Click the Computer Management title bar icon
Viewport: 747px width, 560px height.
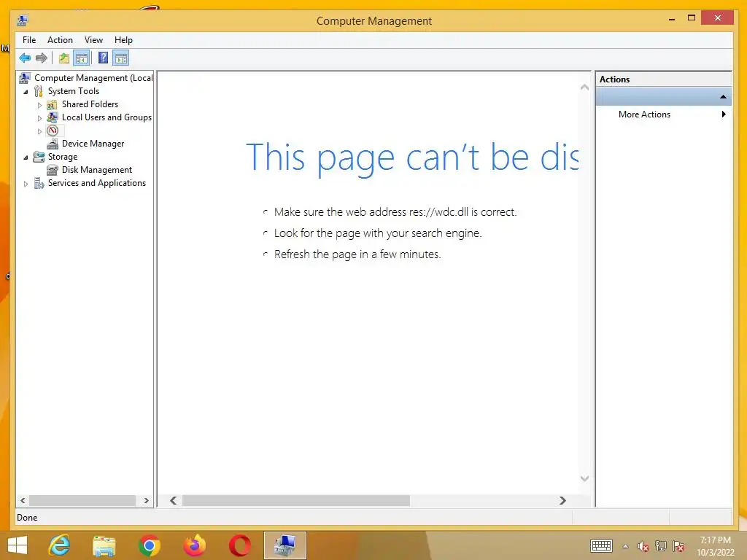pos(23,20)
